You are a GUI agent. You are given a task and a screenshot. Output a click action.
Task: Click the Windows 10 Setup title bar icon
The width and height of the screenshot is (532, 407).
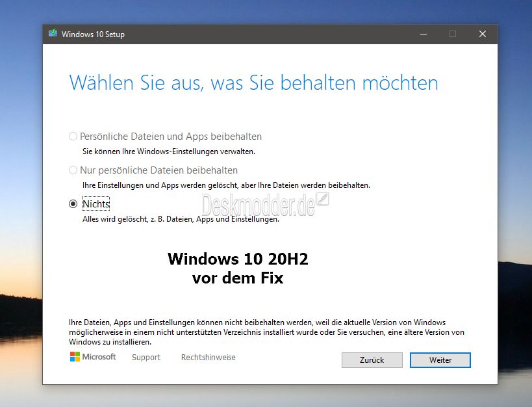coord(53,34)
